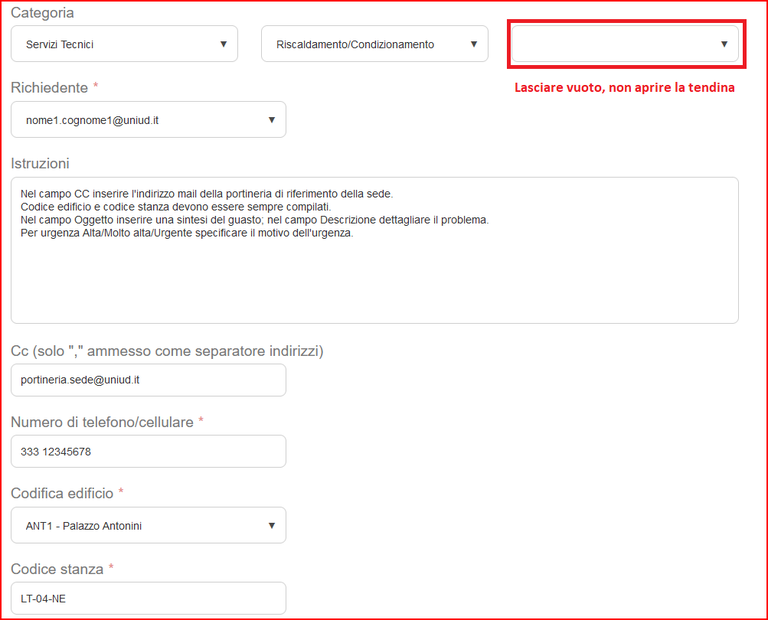This screenshot has width=768, height=620.
Task: Click the Richiedente field label
Action: click(x=49, y=88)
